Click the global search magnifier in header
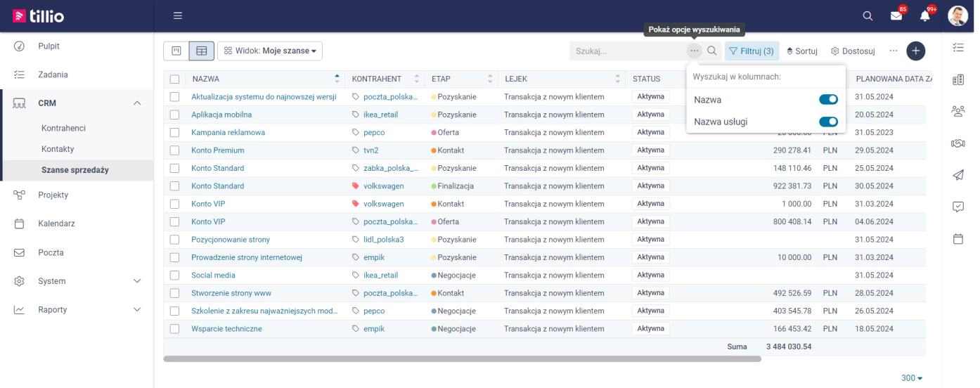The image size is (980, 388). point(868,15)
